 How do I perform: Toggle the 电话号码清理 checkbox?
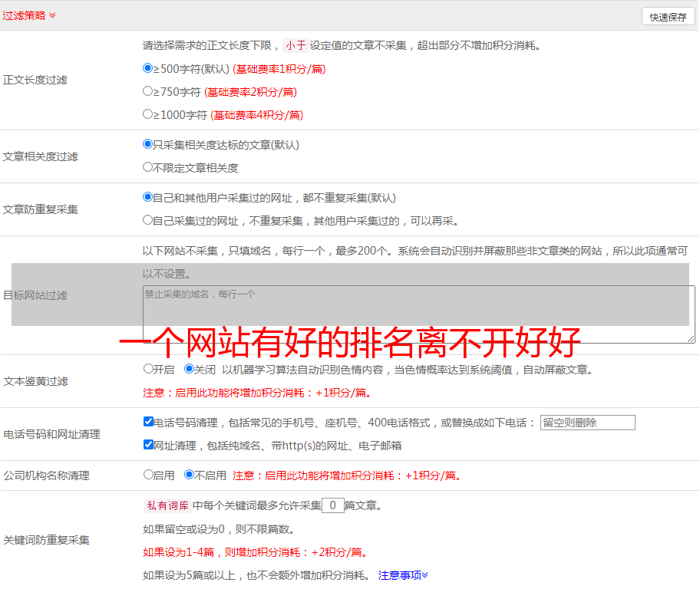[149, 422]
